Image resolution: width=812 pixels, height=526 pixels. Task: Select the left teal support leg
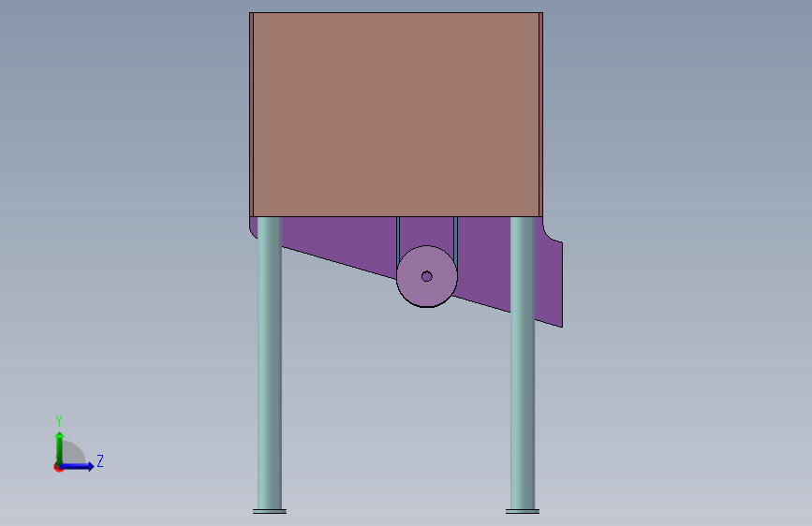point(270,362)
